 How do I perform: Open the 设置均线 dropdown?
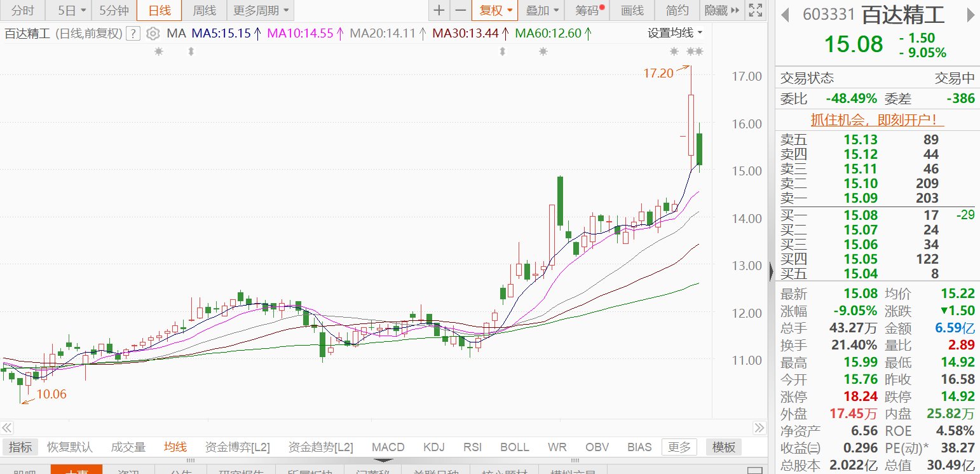[x=675, y=33]
